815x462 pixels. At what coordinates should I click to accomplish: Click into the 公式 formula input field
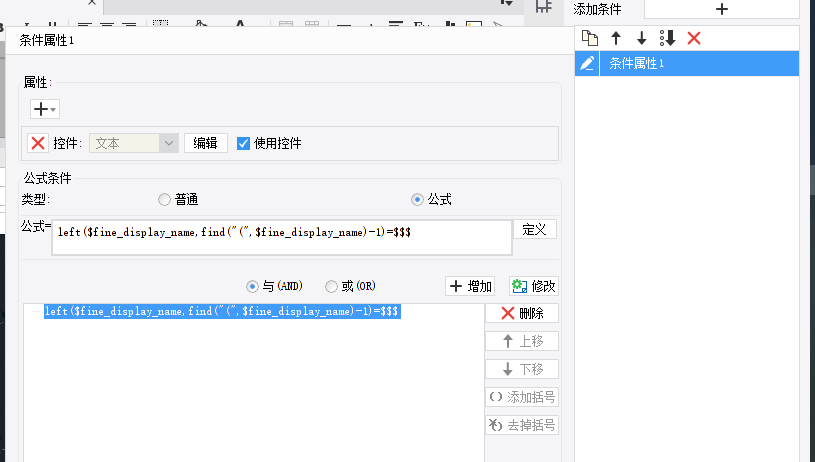282,237
